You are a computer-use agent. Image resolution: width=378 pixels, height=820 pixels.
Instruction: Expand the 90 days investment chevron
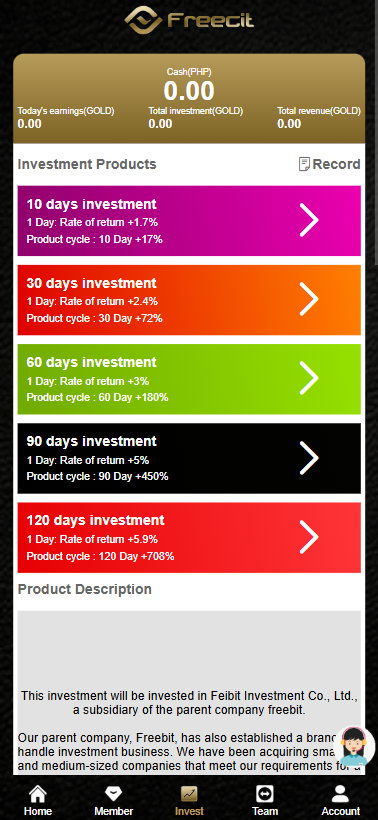(x=309, y=458)
